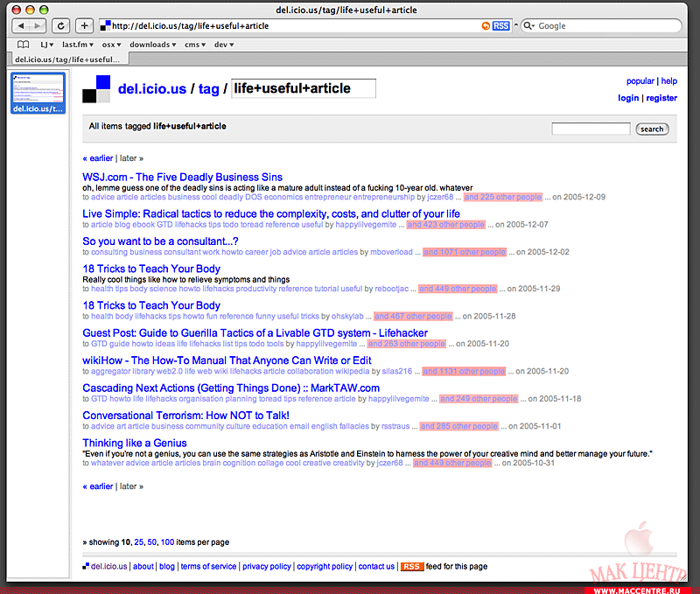This screenshot has height=594, width=700.
Task: Open Conversational Terrorism article link
Action: [185, 416]
